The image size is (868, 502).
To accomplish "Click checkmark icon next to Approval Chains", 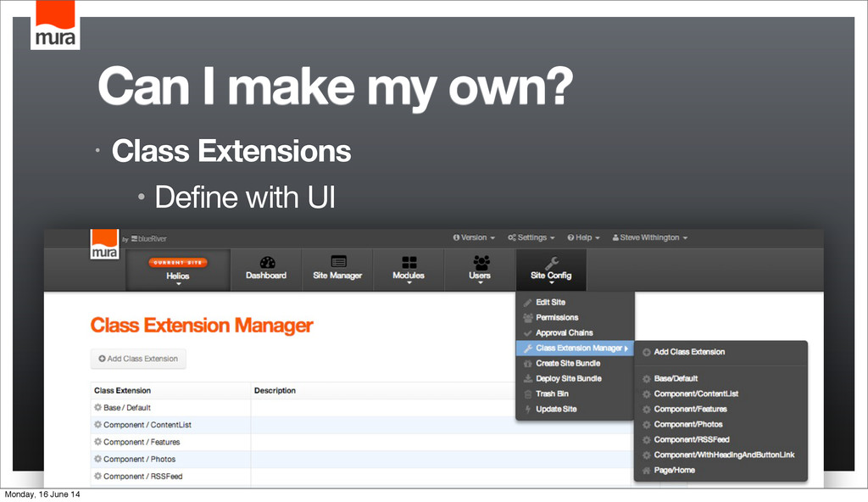I will coord(528,333).
